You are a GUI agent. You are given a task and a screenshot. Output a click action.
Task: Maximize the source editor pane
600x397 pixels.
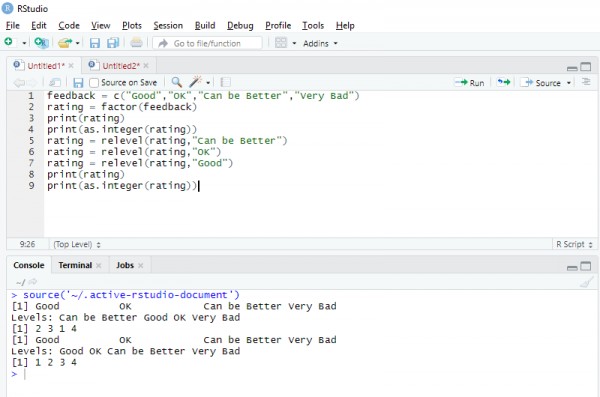(x=585, y=67)
